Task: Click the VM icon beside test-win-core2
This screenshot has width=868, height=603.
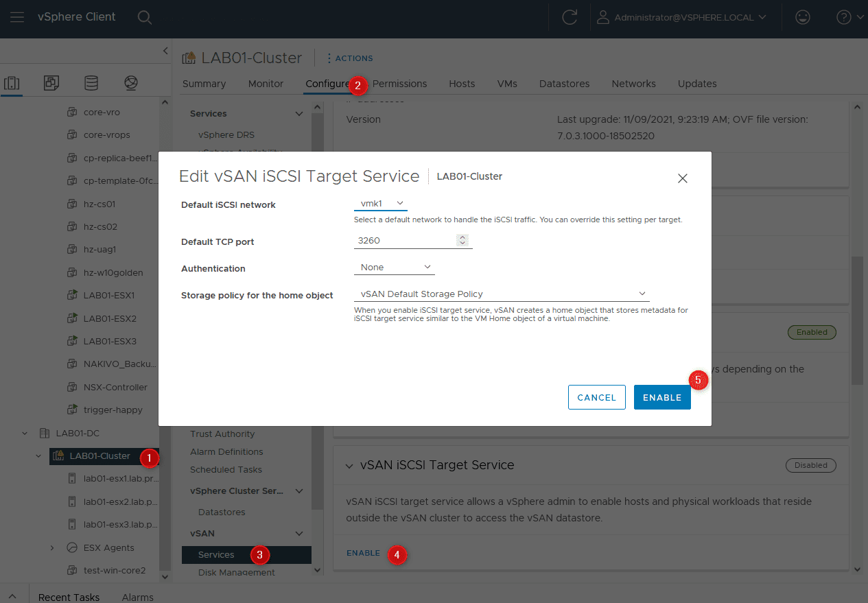Action: click(x=71, y=570)
